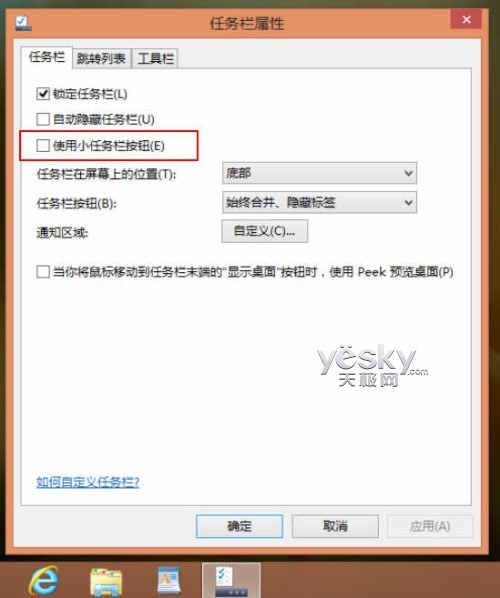Open the 始终合并、隐藏标签 dropdown
The image size is (500, 598).
click(319, 202)
